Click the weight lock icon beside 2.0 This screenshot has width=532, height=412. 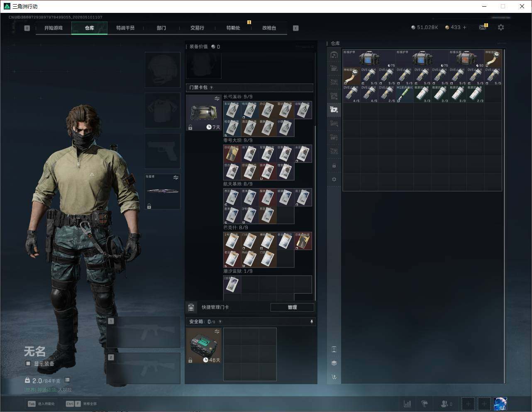pyautogui.click(x=27, y=380)
